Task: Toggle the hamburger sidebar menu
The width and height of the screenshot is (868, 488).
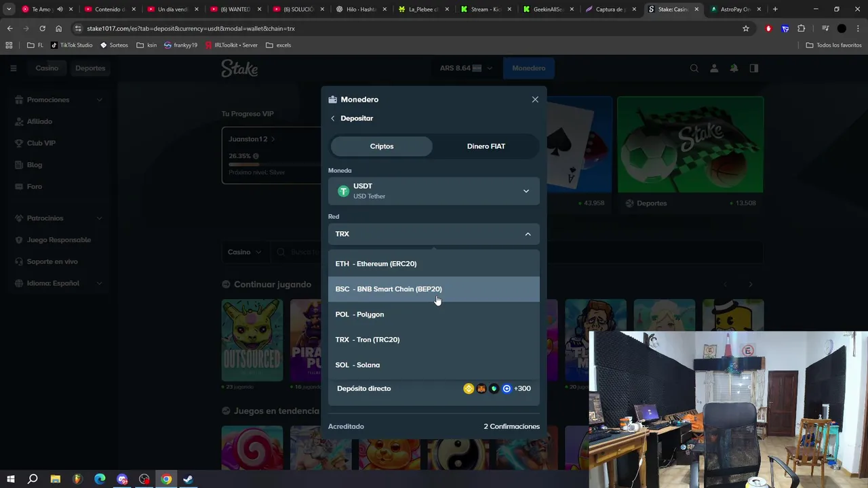Action: pyautogui.click(x=13, y=68)
